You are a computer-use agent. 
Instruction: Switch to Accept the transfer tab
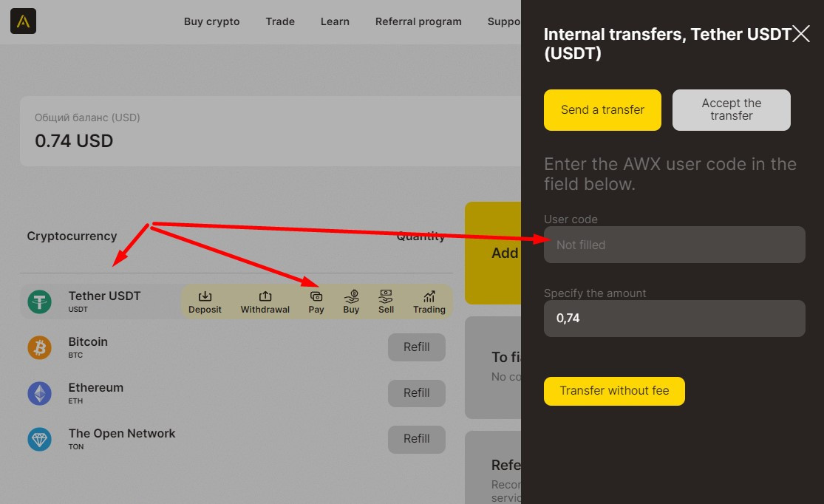pos(731,110)
